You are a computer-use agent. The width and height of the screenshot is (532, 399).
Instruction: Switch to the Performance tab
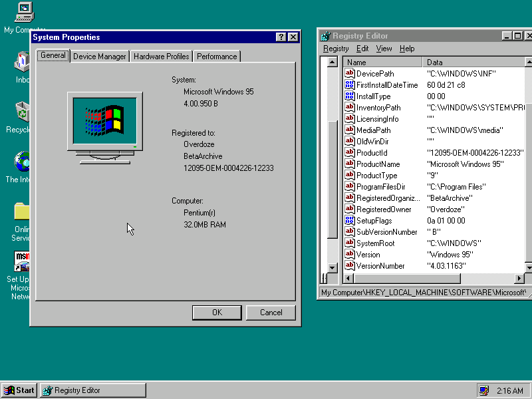coord(217,57)
